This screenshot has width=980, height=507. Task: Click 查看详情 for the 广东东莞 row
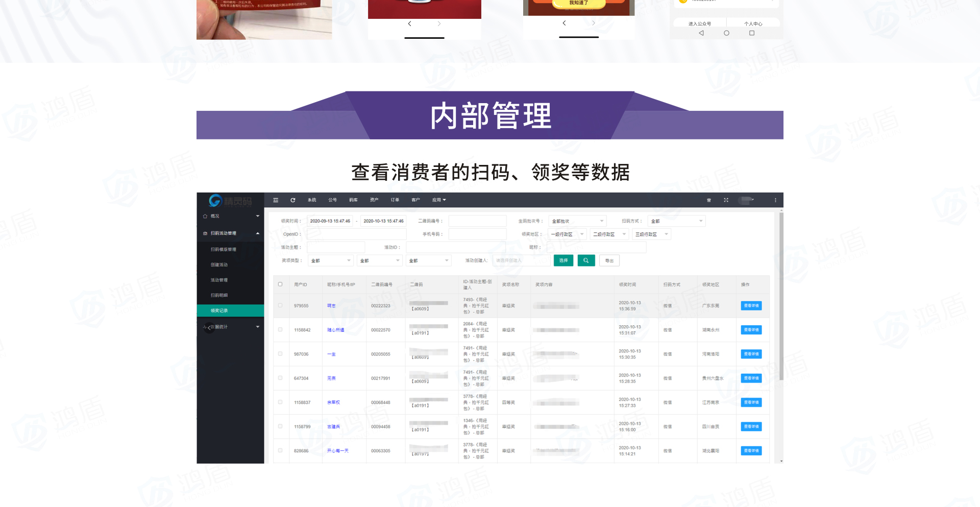[x=751, y=306]
